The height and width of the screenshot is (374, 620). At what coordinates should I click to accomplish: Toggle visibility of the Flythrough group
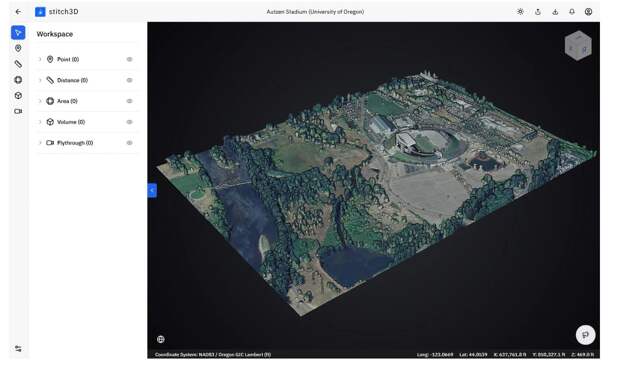129,143
